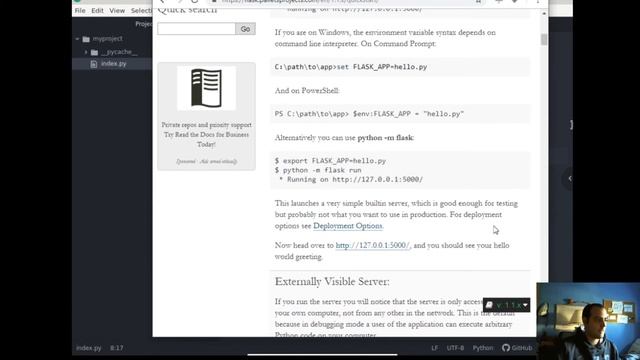Open the v: 1.1.x version dropdown
The height and width of the screenshot is (360, 640).
507,305
